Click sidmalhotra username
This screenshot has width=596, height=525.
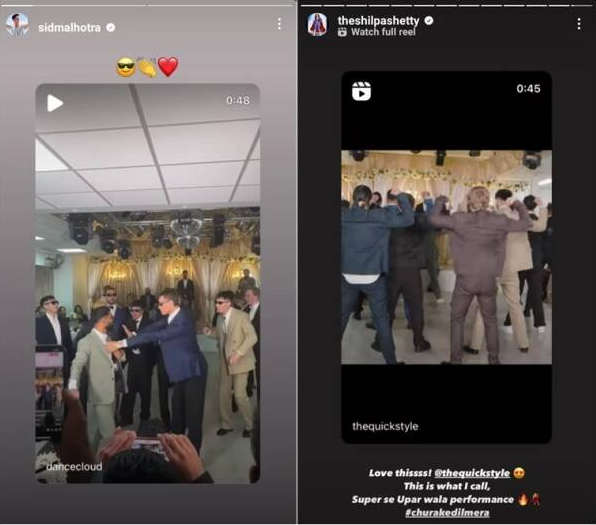coord(69,28)
